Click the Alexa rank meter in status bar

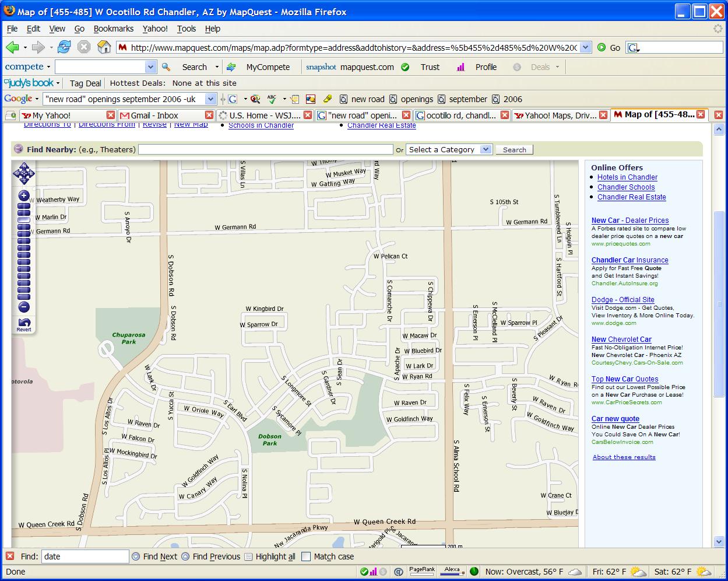[452, 572]
